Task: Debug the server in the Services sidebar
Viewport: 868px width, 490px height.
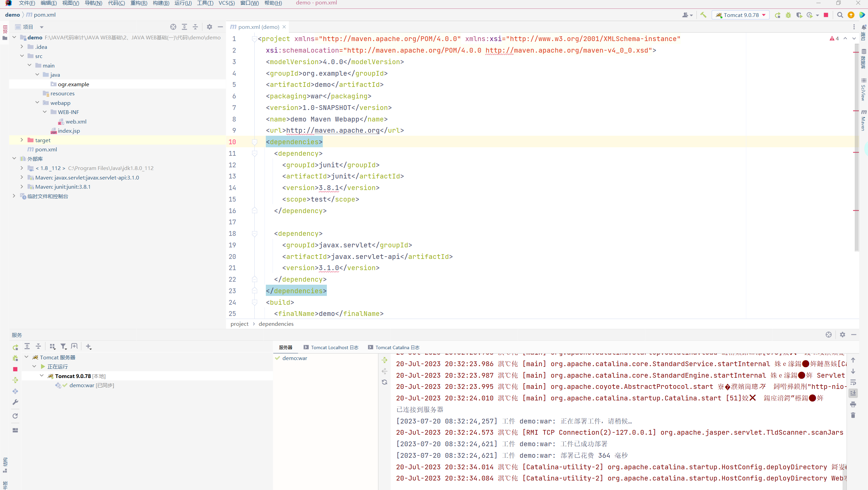Action: (15, 358)
